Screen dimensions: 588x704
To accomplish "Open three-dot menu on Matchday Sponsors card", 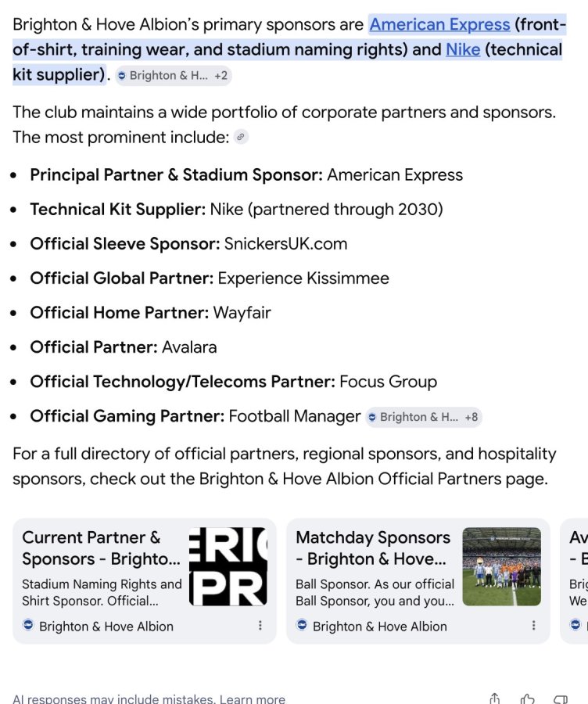I will 534,626.
